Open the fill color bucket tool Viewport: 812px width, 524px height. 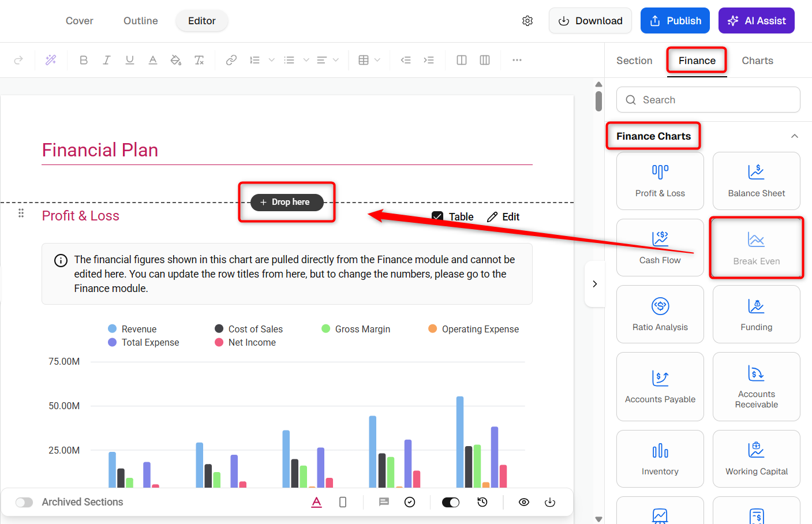click(x=176, y=60)
